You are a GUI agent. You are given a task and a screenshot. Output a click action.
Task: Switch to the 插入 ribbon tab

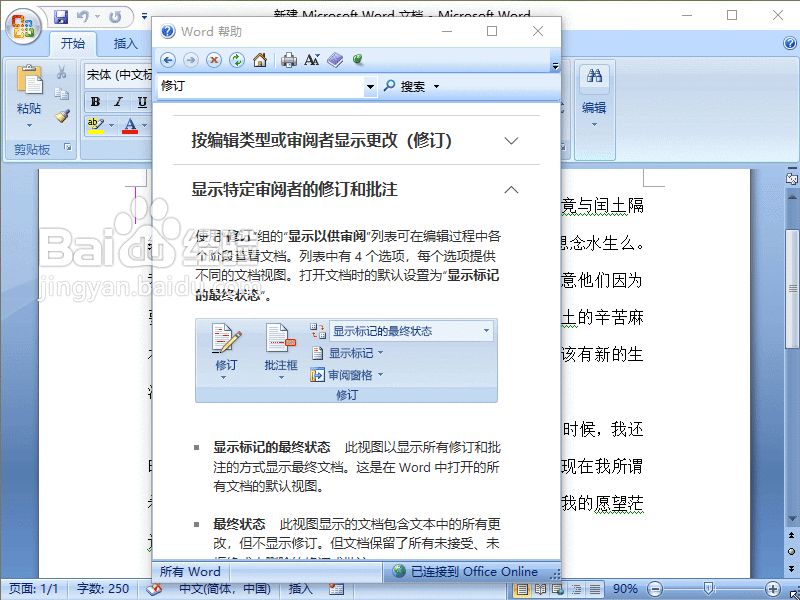pyautogui.click(x=125, y=44)
